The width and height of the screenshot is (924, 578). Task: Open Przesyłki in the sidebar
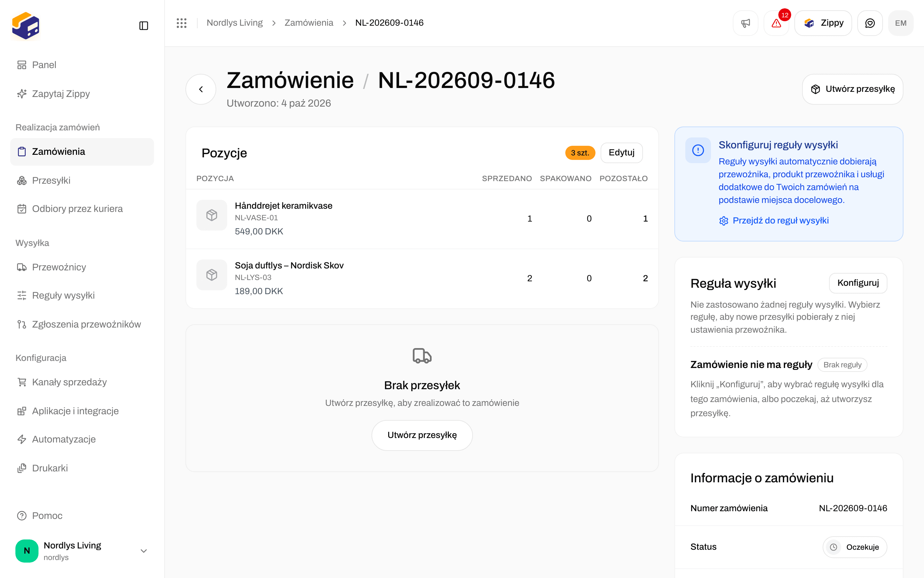pos(82,180)
